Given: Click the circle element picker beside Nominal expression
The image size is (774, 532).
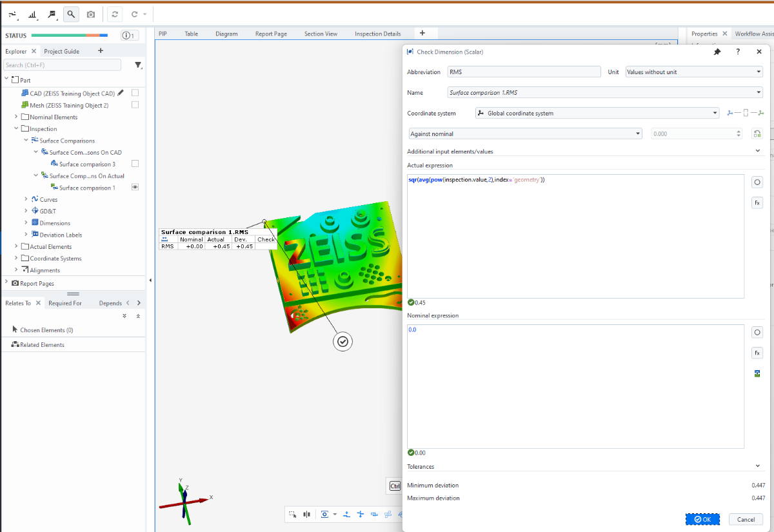Looking at the screenshot, I should [x=757, y=333].
